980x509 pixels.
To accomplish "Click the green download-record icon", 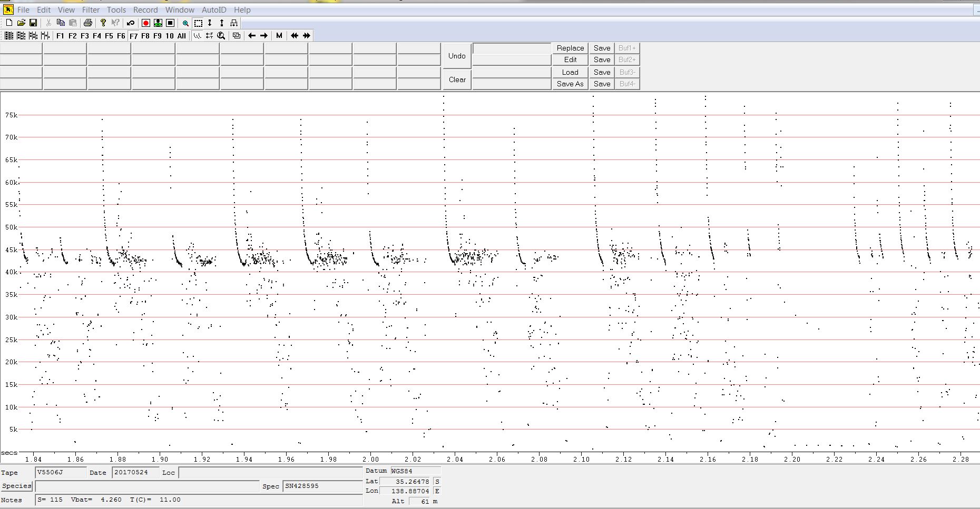I will pos(158,23).
